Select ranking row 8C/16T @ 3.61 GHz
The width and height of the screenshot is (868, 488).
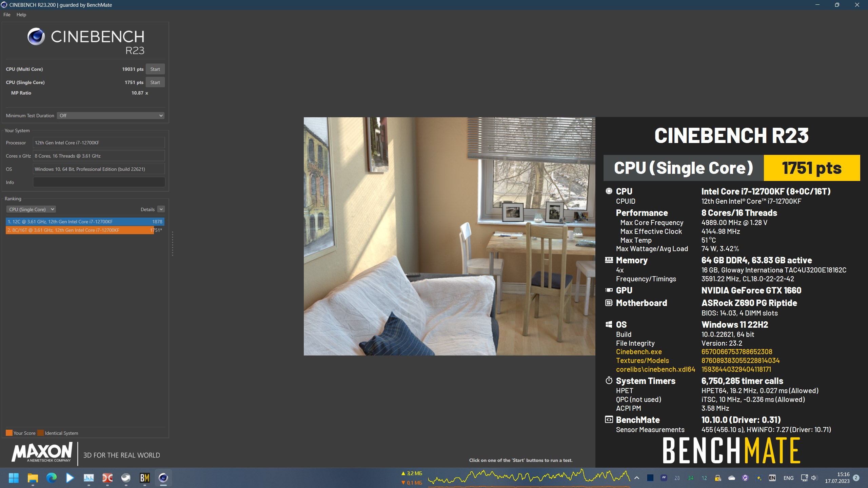(85, 230)
